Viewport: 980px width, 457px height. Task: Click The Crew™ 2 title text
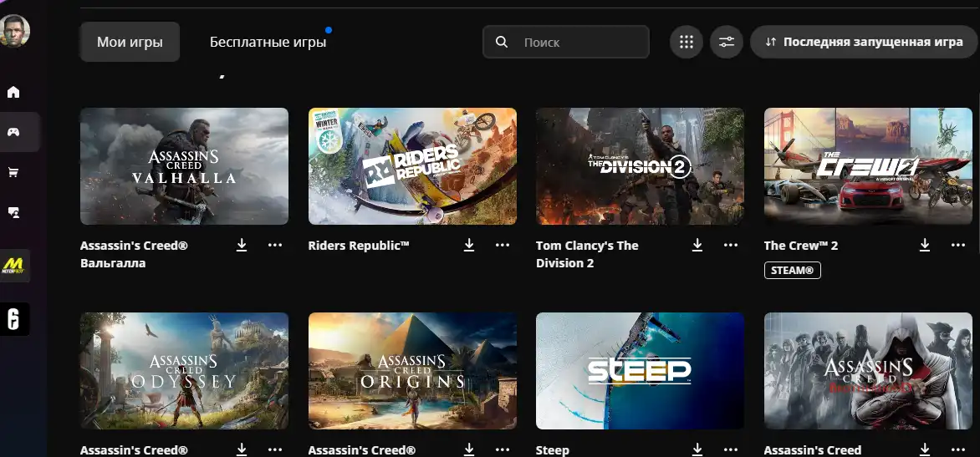pyautogui.click(x=800, y=246)
